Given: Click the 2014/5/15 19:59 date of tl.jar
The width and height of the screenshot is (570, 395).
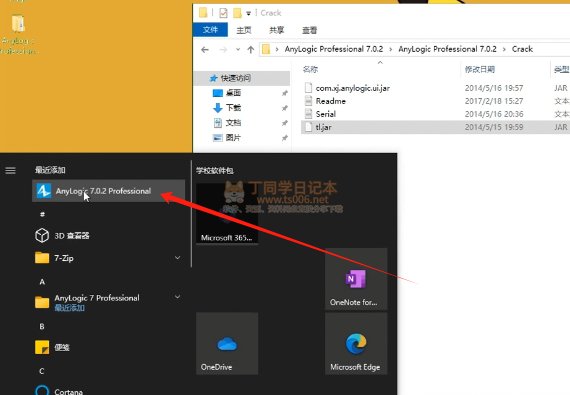Looking at the screenshot, I should (x=494, y=127).
